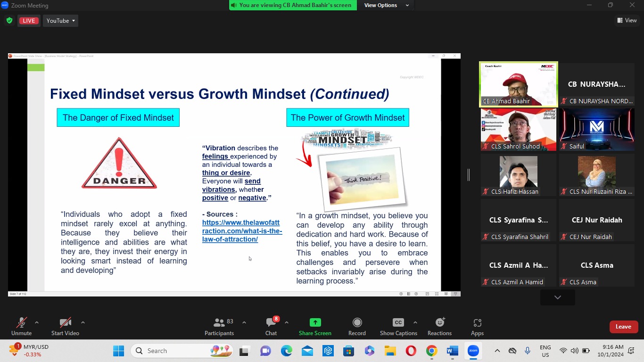Open Google Chrome from the taskbar

coord(431,351)
